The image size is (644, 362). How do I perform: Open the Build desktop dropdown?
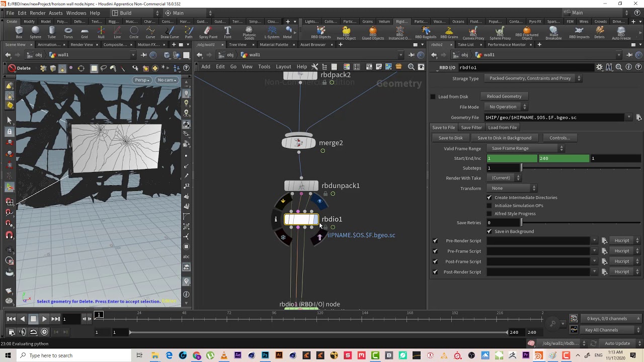[x=134, y=13]
